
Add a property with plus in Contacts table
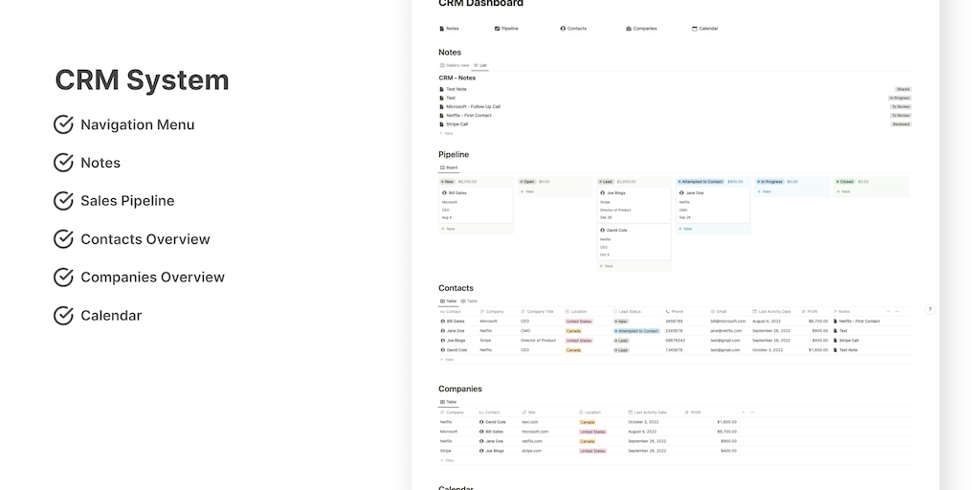coord(888,311)
